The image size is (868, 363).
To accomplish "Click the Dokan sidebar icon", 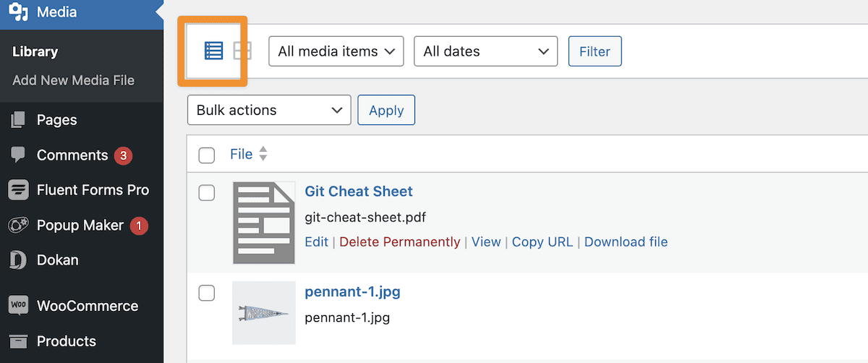I will tap(18, 260).
